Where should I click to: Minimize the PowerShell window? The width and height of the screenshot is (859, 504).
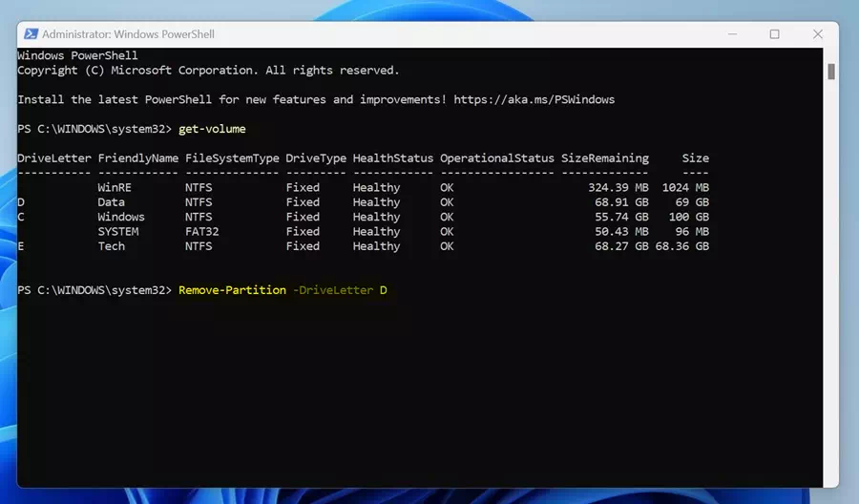(x=732, y=34)
